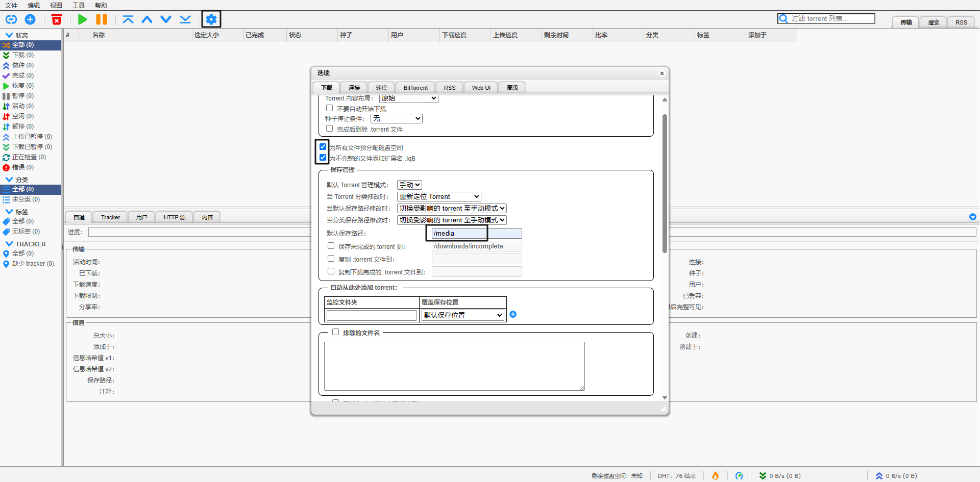Enable 不要自动开始下载 checkbox

pos(330,108)
